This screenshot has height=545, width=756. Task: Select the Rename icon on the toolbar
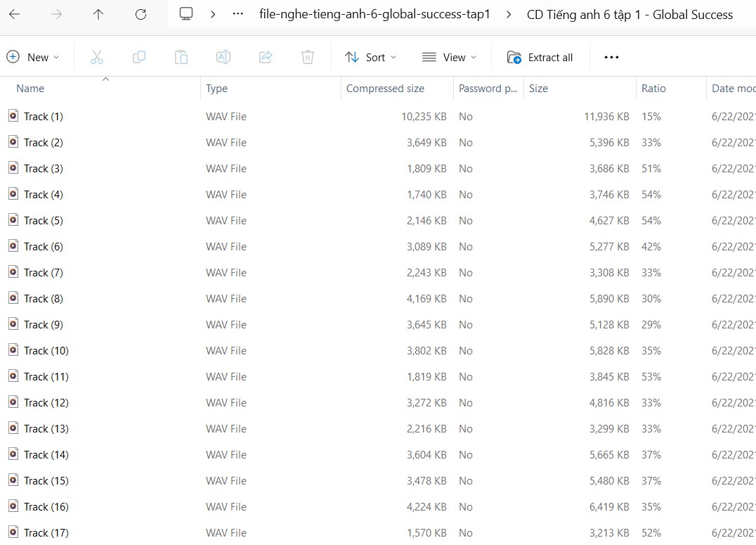223,57
